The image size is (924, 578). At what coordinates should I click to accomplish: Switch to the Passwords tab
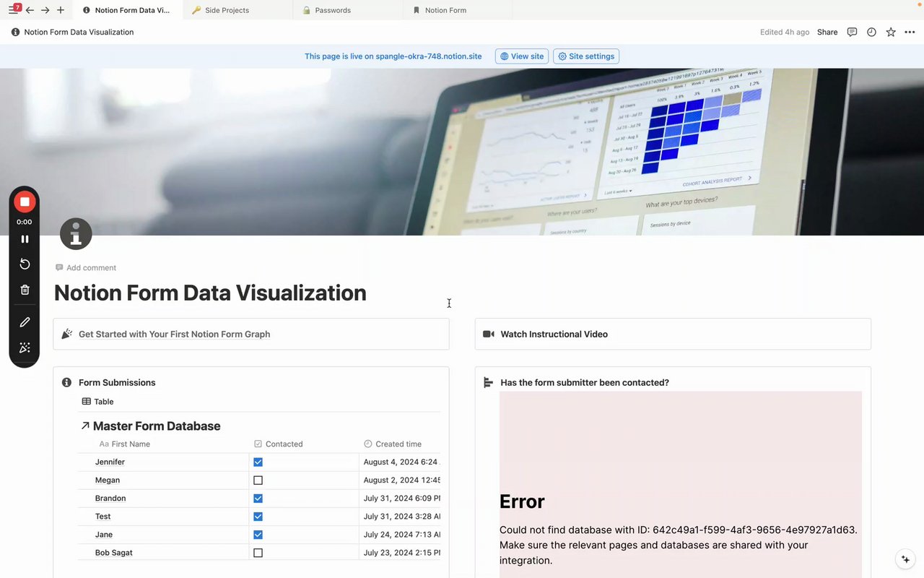(x=348, y=10)
